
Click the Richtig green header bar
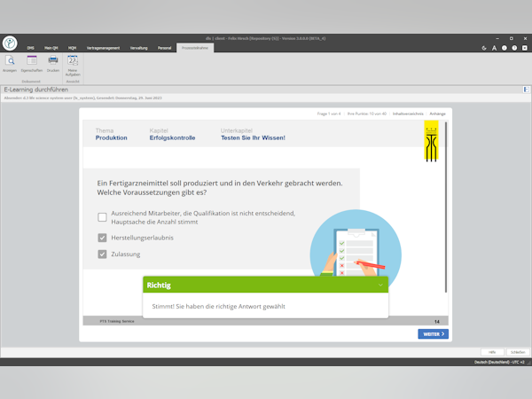click(265, 285)
